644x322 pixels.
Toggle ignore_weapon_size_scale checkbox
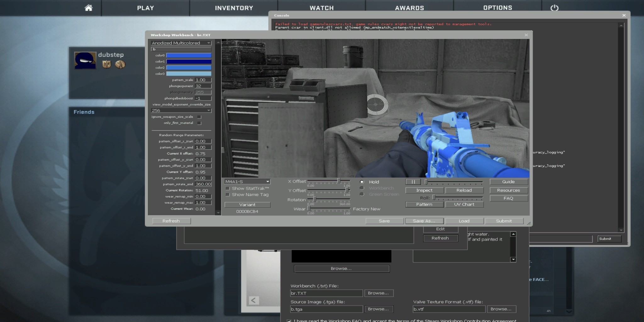click(x=199, y=117)
